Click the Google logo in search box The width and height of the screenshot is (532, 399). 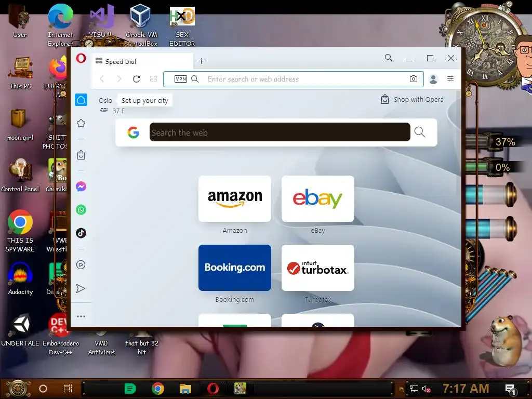[134, 132]
